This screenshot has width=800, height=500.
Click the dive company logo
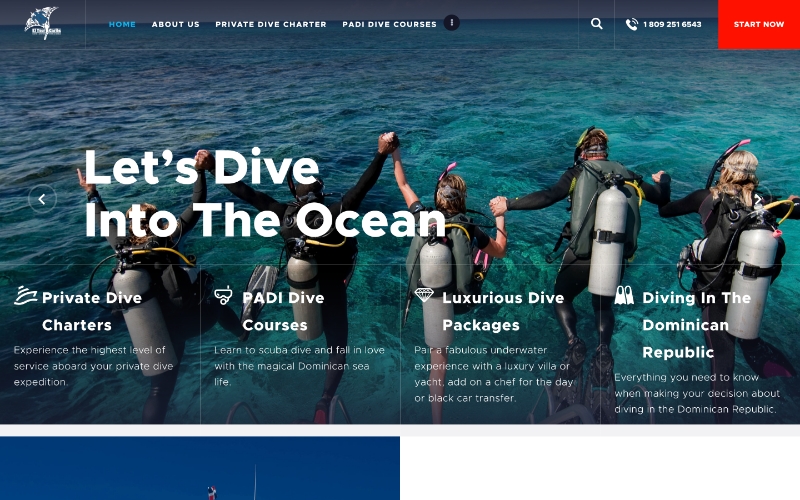41,23
